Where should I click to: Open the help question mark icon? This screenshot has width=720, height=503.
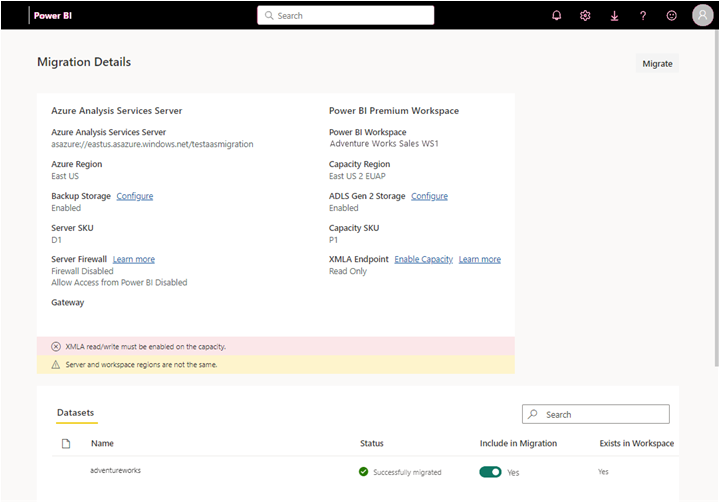(x=643, y=16)
